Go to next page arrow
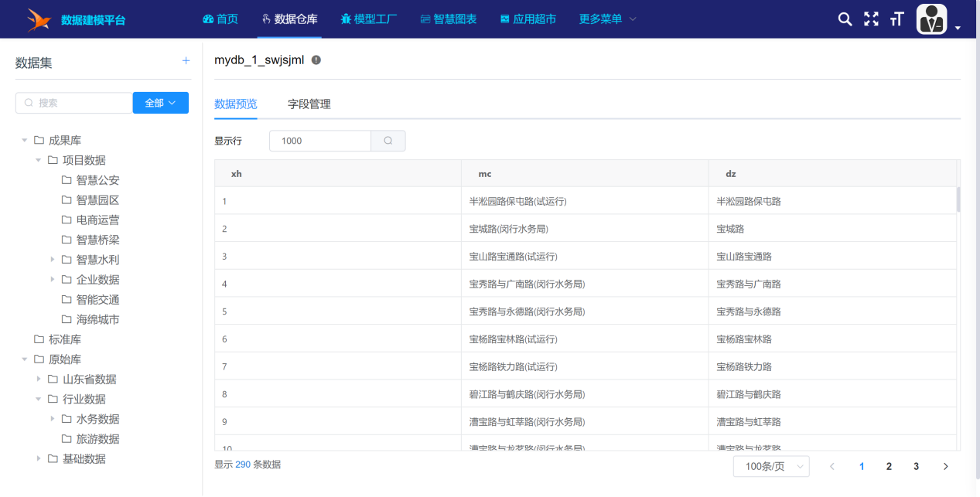The image size is (980, 497). pos(945,466)
